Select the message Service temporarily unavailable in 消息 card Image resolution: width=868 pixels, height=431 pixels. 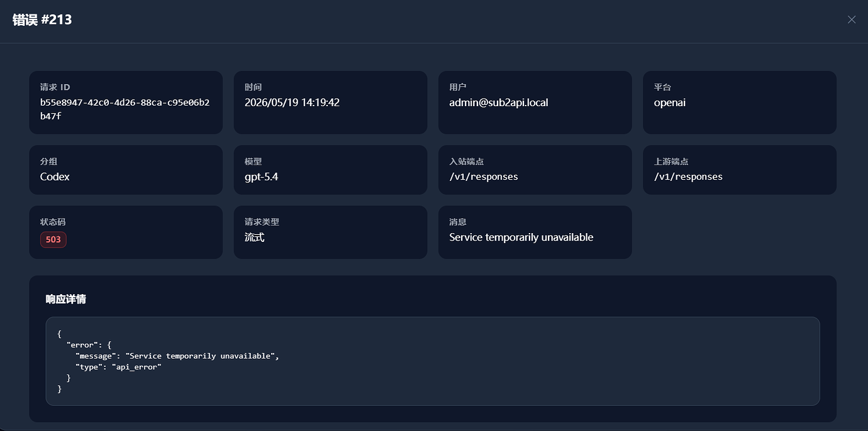coord(521,237)
